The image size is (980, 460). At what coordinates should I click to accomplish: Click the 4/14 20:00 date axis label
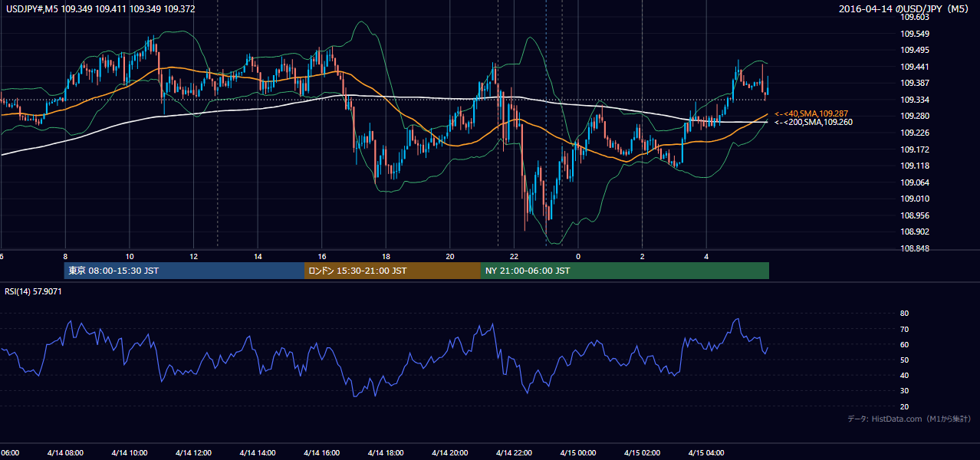coord(450,453)
